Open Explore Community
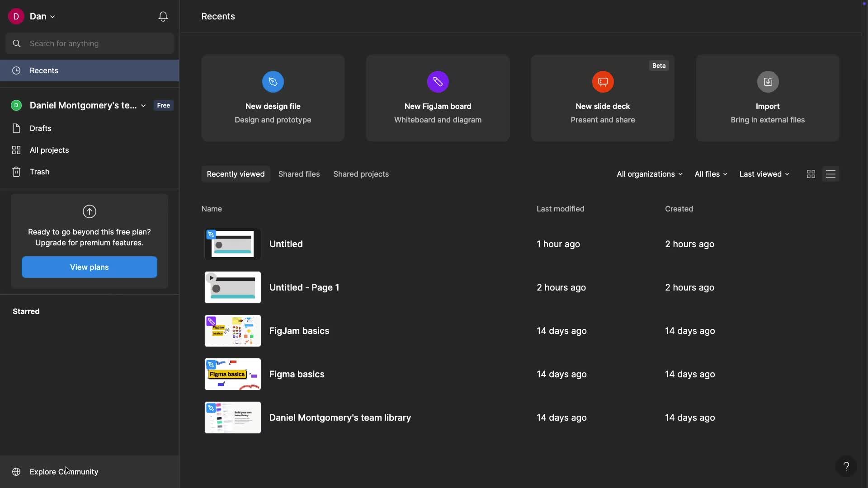This screenshot has height=488, width=868. [x=64, y=471]
